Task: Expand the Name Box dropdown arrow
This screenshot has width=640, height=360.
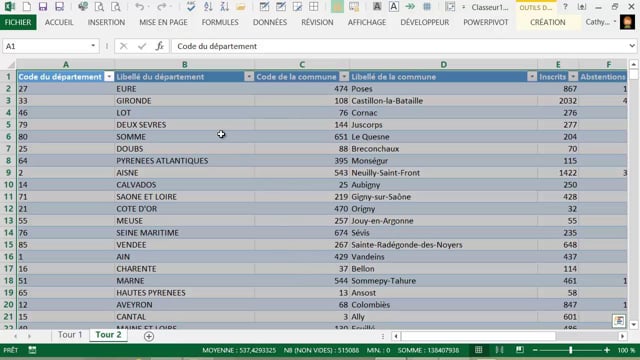Action: click(93, 46)
